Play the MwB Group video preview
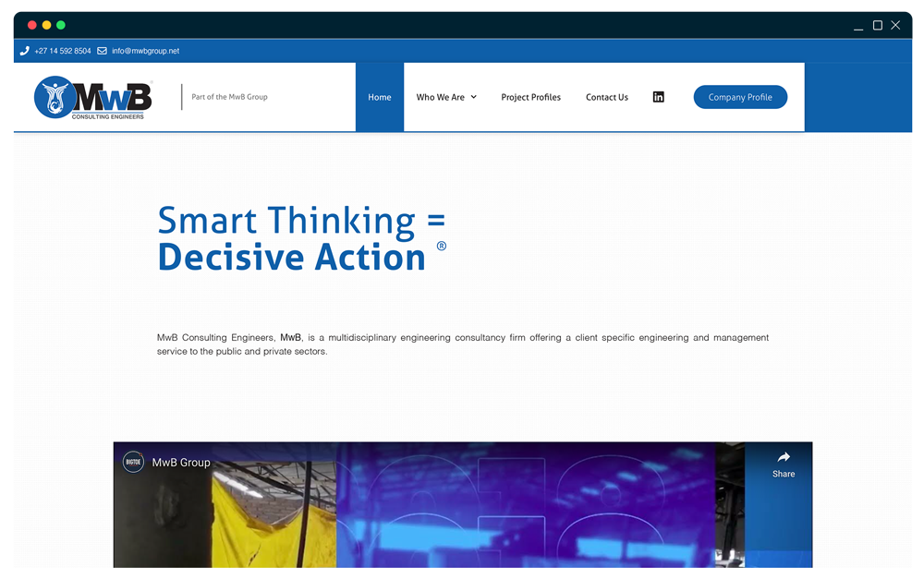 coord(462,517)
